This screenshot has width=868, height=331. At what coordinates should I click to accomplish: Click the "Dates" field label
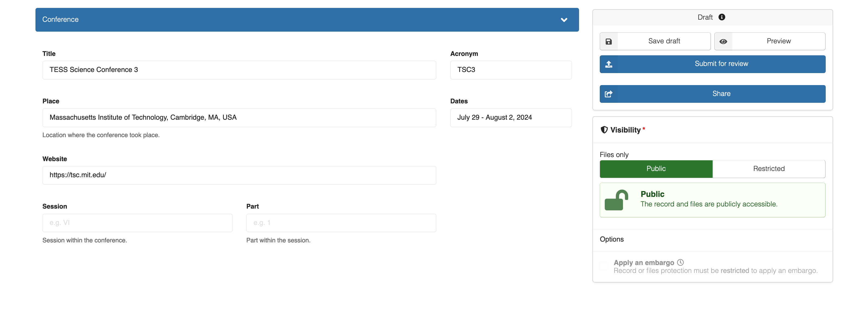pos(459,101)
